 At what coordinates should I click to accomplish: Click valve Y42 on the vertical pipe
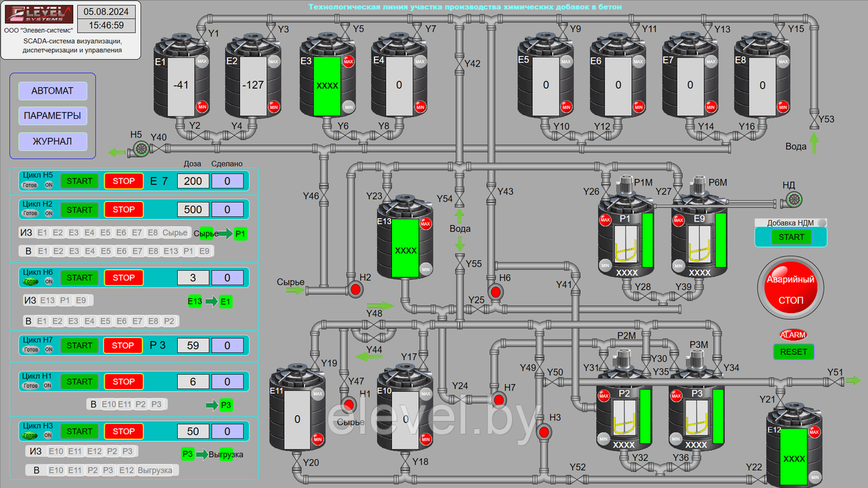point(460,64)
